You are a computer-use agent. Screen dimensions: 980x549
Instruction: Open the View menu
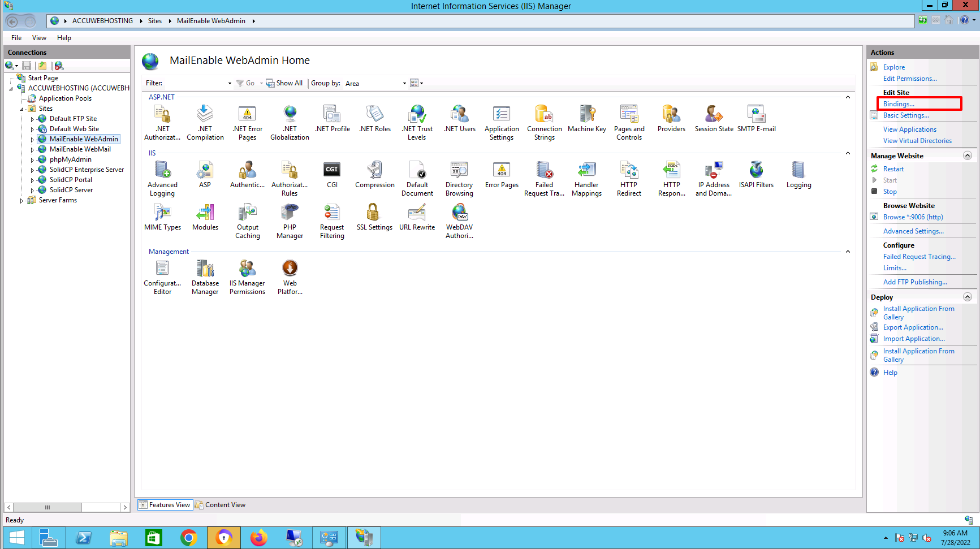(x=39, y=38)
